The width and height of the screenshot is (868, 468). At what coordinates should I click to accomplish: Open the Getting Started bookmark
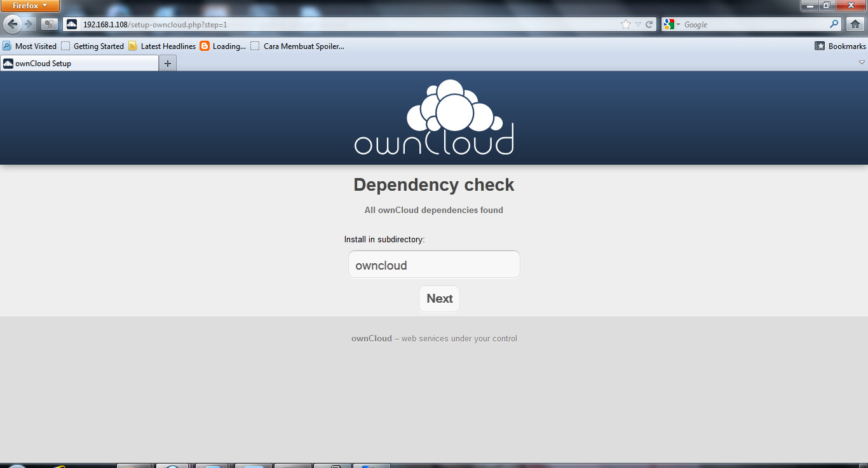coord(93,46)
